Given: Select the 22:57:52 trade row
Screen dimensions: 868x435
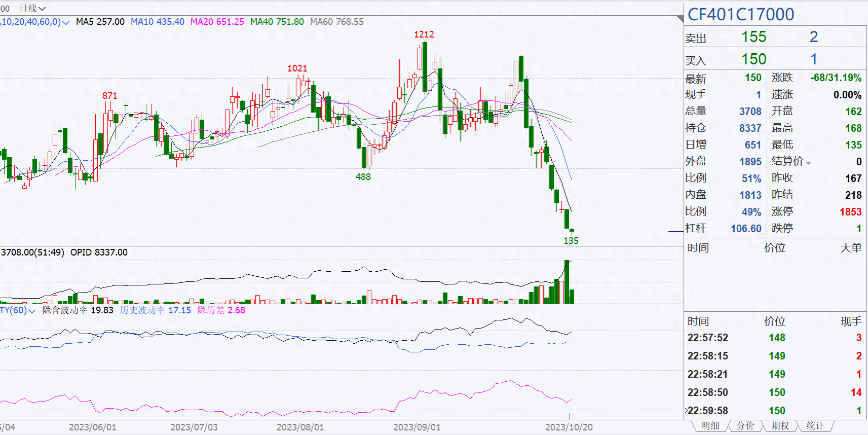Looking at the screenshot, I should coord(774,338).
